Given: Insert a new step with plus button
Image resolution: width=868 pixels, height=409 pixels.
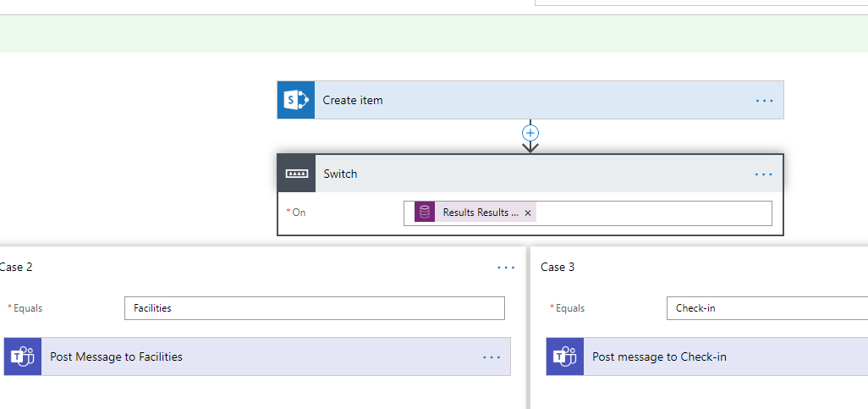Looking at the screenshot, I should click(530, 133).
